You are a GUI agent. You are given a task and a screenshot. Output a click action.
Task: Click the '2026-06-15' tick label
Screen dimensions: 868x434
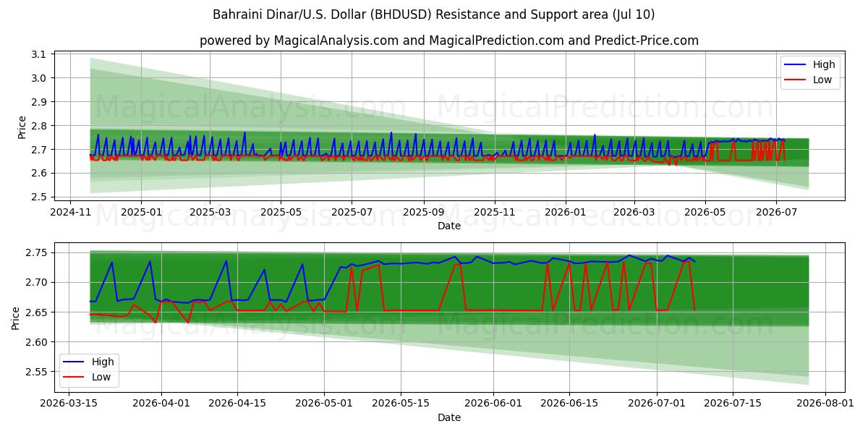[x=569, y=404]
